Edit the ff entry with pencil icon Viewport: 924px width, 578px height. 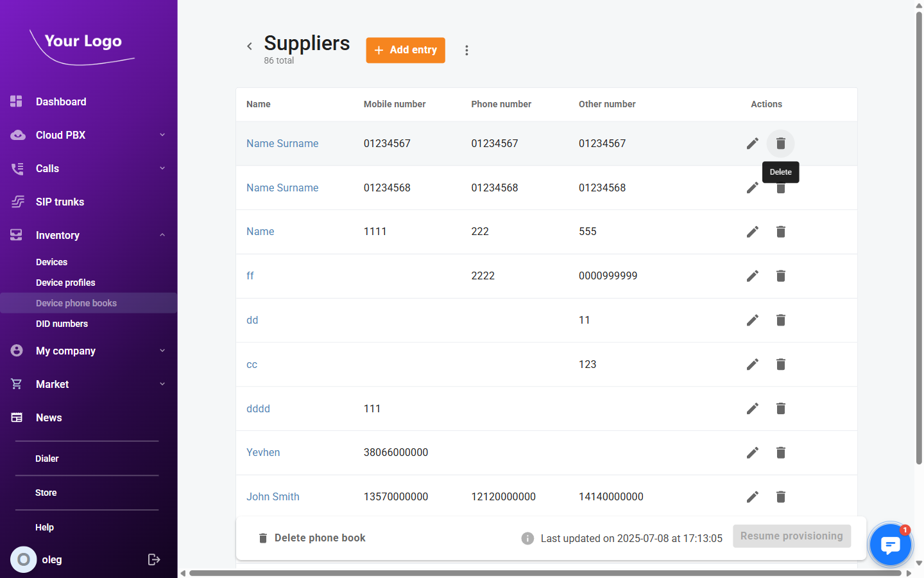coord(752,276)
